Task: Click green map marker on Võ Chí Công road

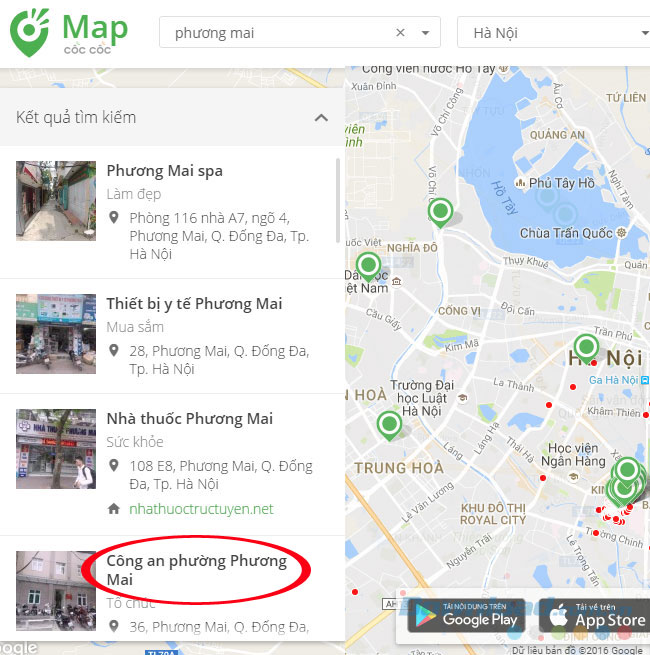Action: pos(440,212)
